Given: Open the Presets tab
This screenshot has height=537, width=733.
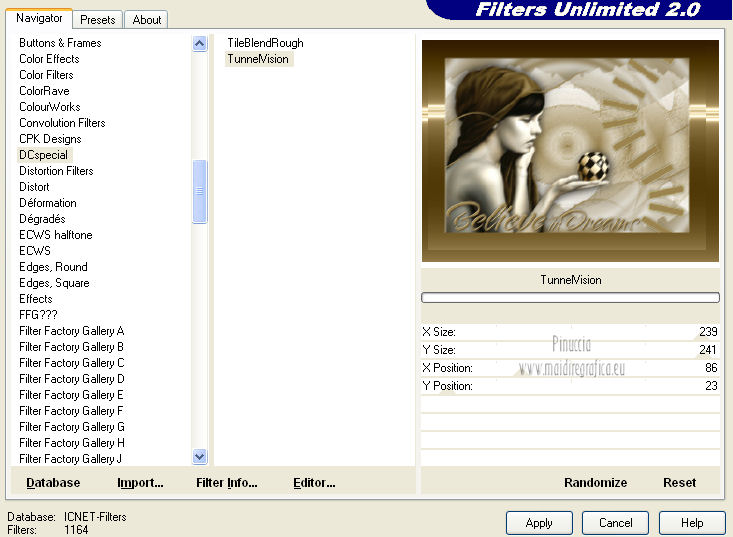Looking at the screenshot, I should [x=98, y=20].
